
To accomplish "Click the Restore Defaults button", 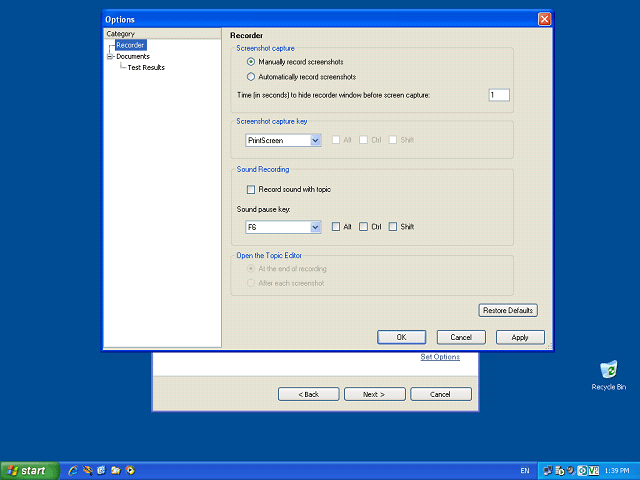I will (x=508, y=310).
